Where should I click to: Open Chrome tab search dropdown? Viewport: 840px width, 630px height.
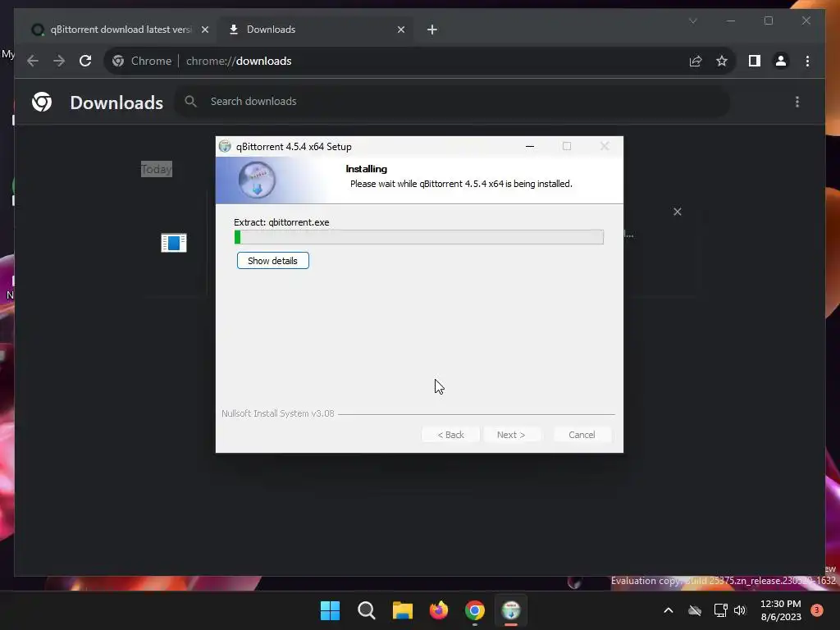coord(692,21)
